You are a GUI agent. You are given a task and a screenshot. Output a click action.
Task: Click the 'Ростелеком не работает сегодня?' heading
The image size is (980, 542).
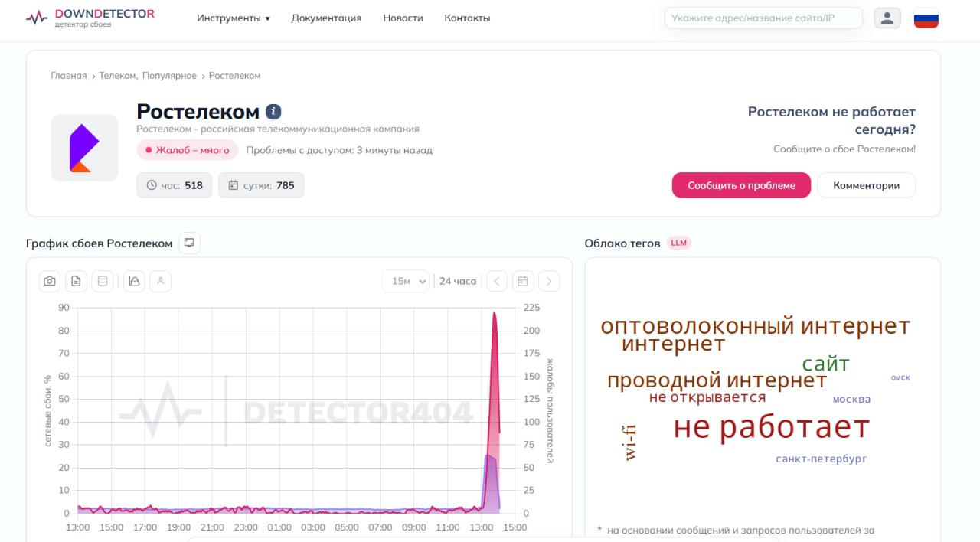pos(831,121)
